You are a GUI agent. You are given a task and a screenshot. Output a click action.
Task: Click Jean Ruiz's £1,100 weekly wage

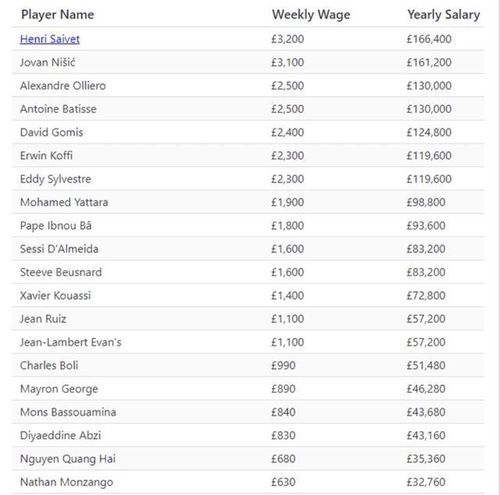click(287, 319)
